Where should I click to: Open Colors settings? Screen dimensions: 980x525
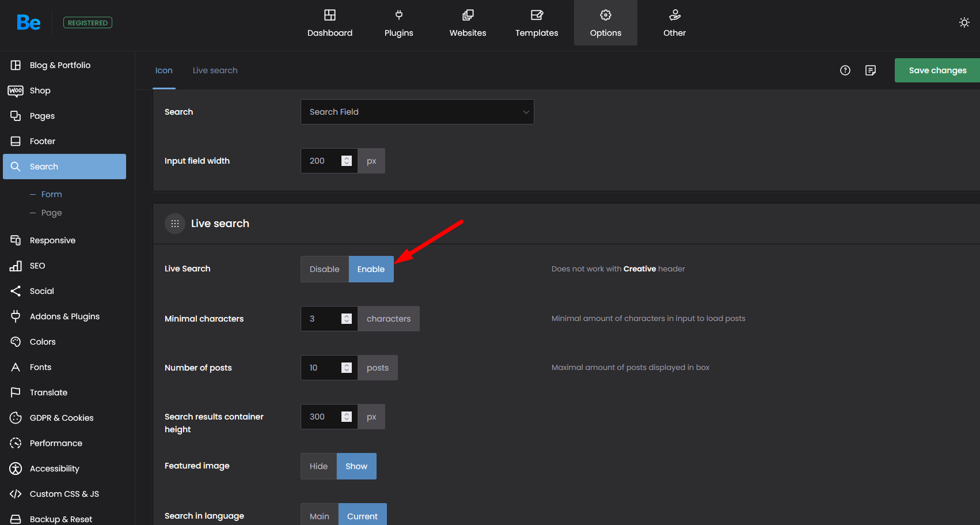click(64, 342)
